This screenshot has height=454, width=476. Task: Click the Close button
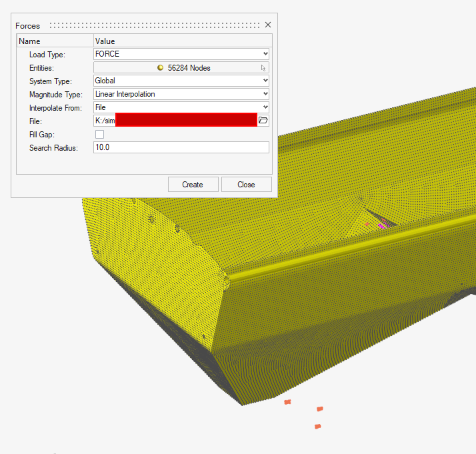247,185
